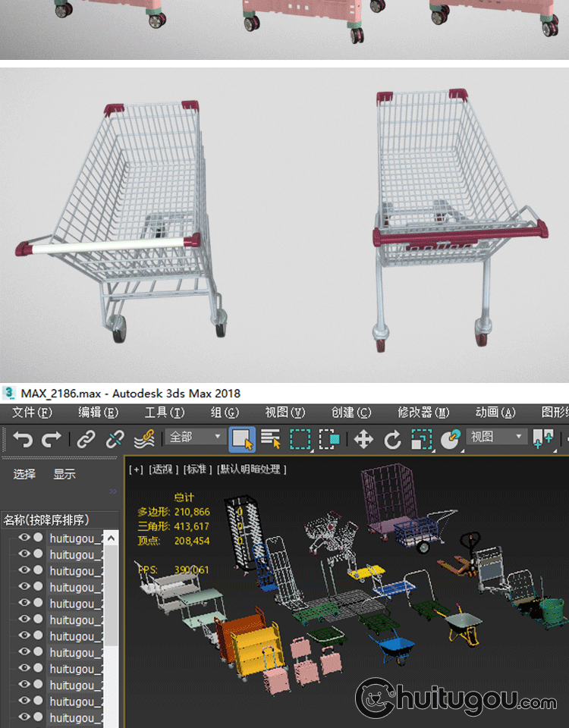
Task: Open the 视图 reference coordinate dropdown
Action: [x=497, y=438]
